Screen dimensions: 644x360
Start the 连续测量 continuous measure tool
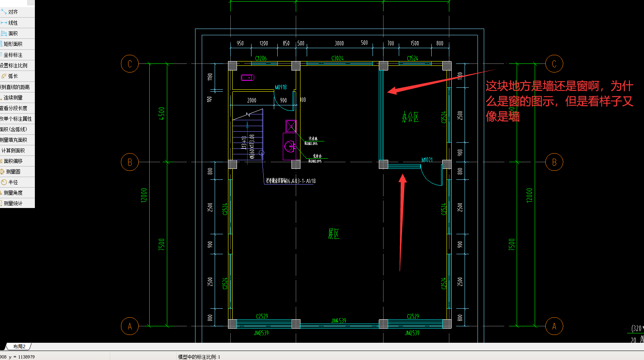click(17, 98)
